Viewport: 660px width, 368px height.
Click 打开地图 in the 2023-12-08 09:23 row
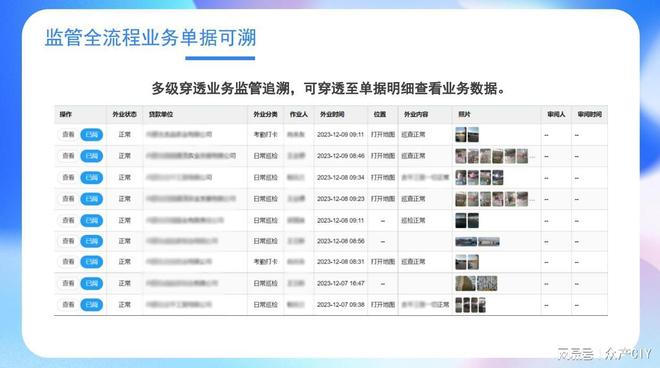(x=383, y=199)
